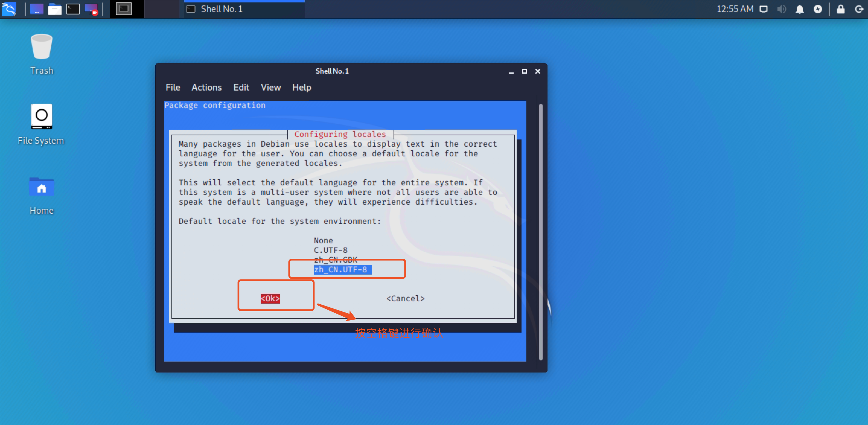
Task: Open the Kali dragon applications menu
Action: click(9, 9)
